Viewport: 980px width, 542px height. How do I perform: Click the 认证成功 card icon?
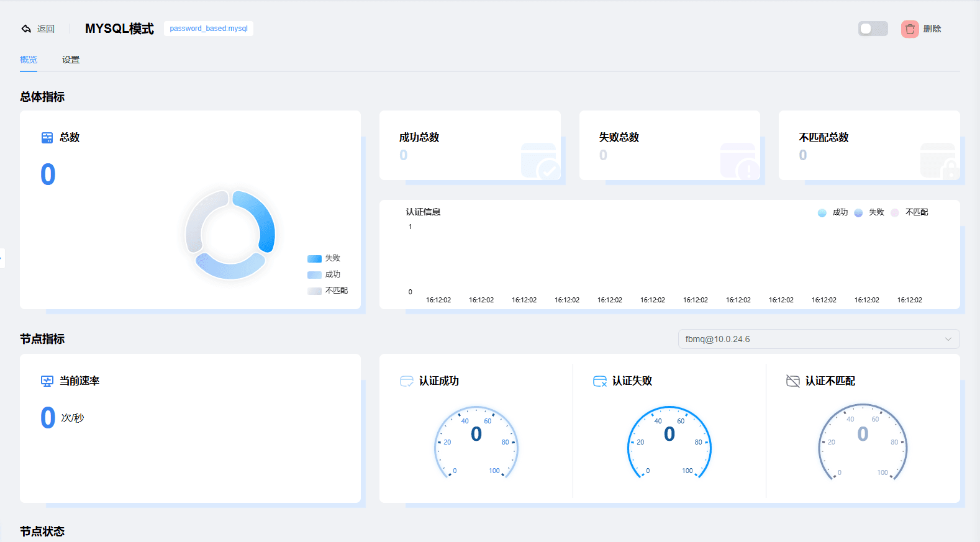pos(407,381)
